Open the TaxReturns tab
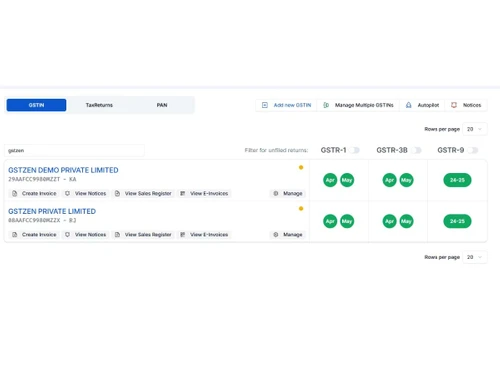The height and width of the screenshot is (375, 500). point(99,105)
